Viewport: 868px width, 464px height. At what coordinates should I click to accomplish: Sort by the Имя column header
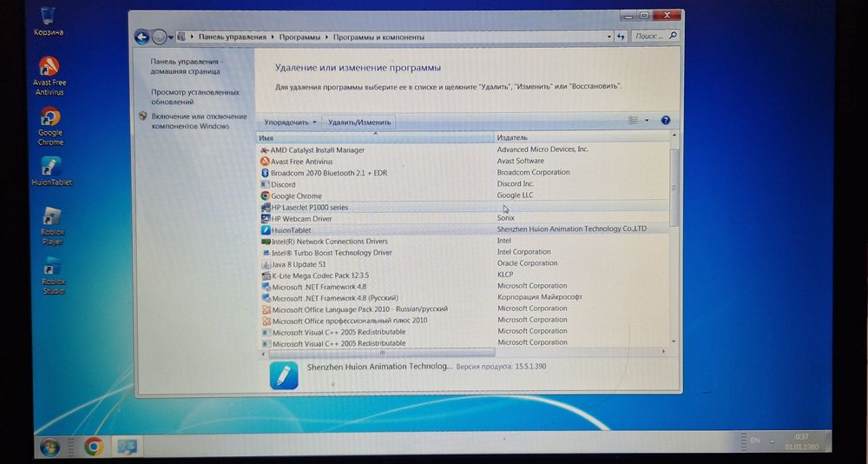(374, 137)
